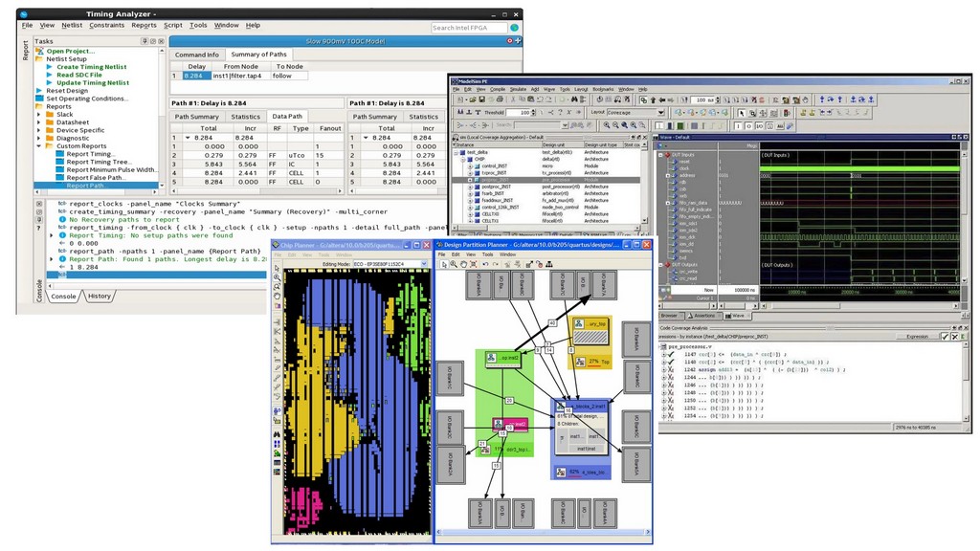Expand the Report Timing console message
Screen dimensions: 980x551
[x=52, y=235]
